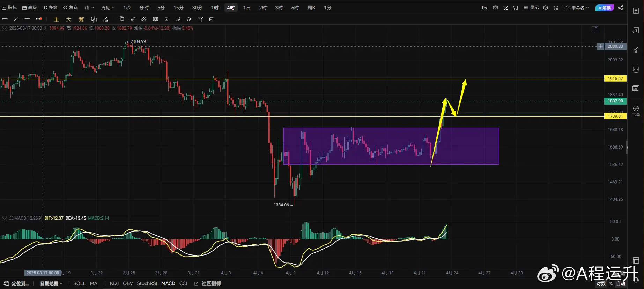The width and height of the screenshot is (644, 289).
Task: Toggle the 大 indicator button
Action: click(69, 20)
